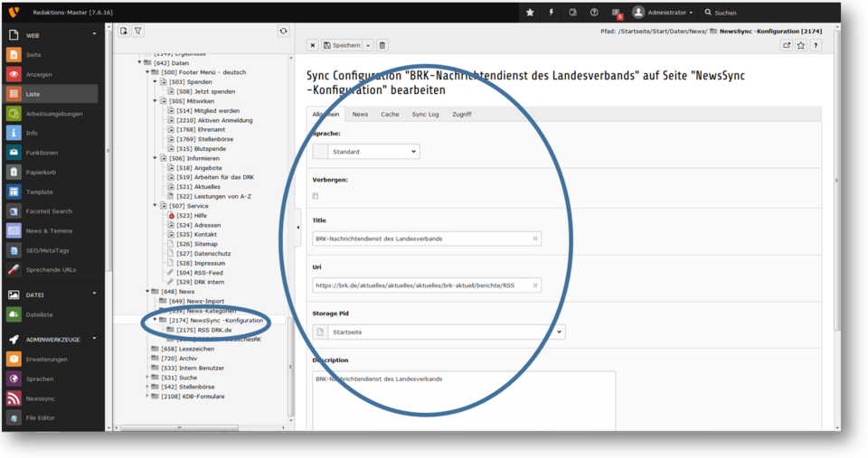This screenshot has width=868, height=458.
Task: Refresh the page tree
Action: tap(283, 31)
